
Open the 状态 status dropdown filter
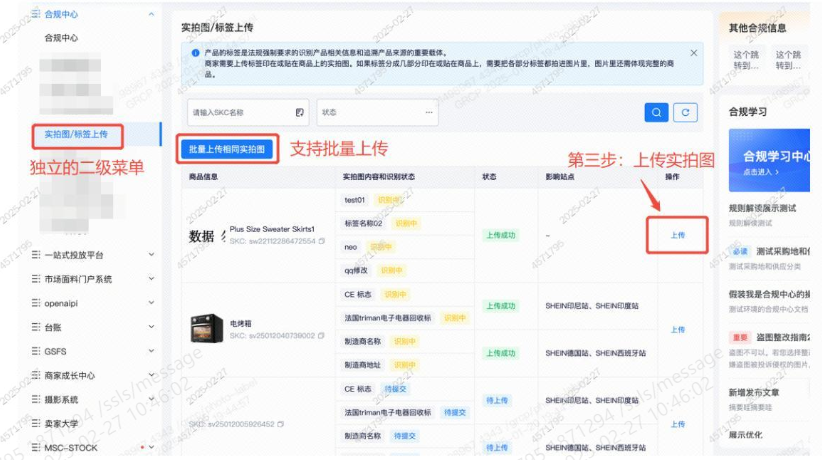pyautogui.click(x=376, y=113)
